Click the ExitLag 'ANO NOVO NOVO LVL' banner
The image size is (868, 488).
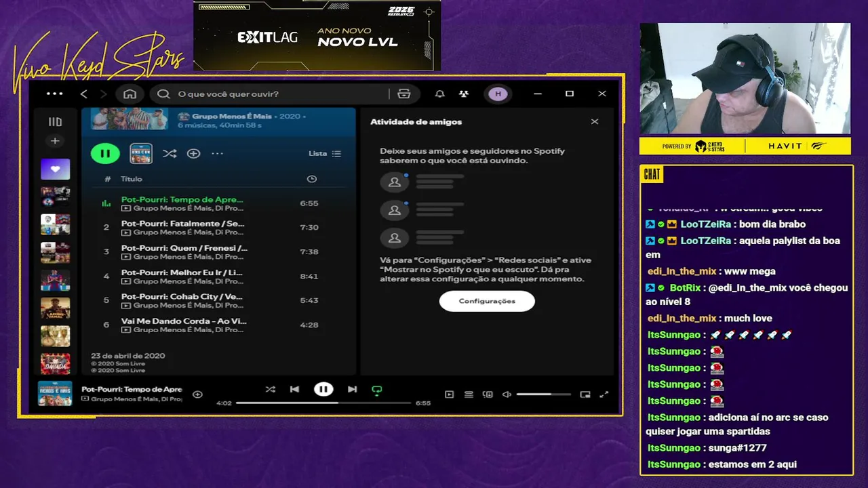[x=317, y=36]
